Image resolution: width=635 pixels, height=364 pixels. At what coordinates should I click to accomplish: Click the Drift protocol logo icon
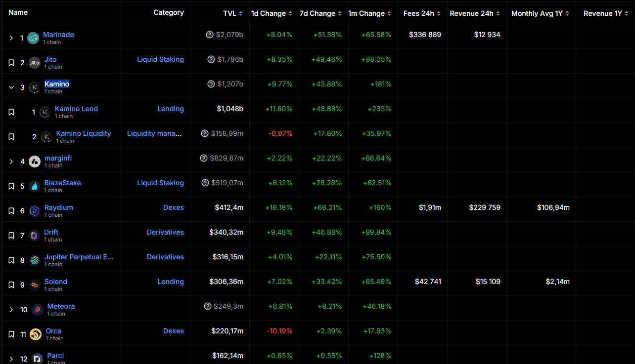[x=34, y=236]
